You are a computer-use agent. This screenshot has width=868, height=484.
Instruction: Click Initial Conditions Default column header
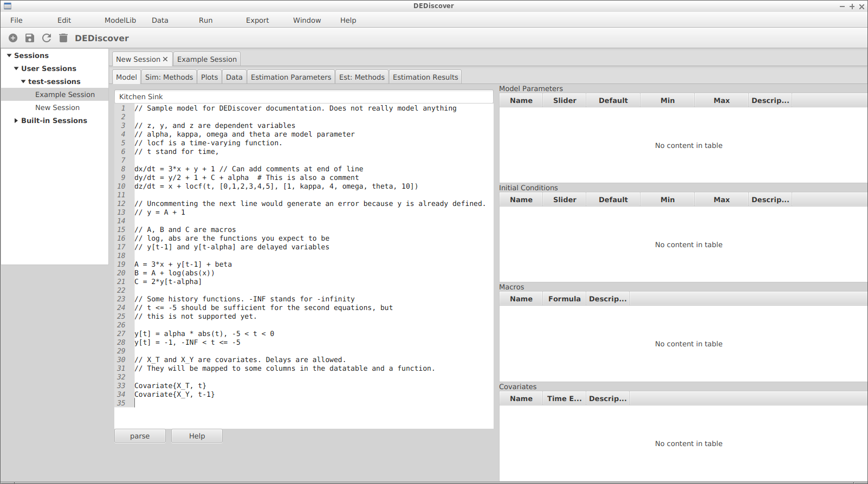click(x=613, y=199)
